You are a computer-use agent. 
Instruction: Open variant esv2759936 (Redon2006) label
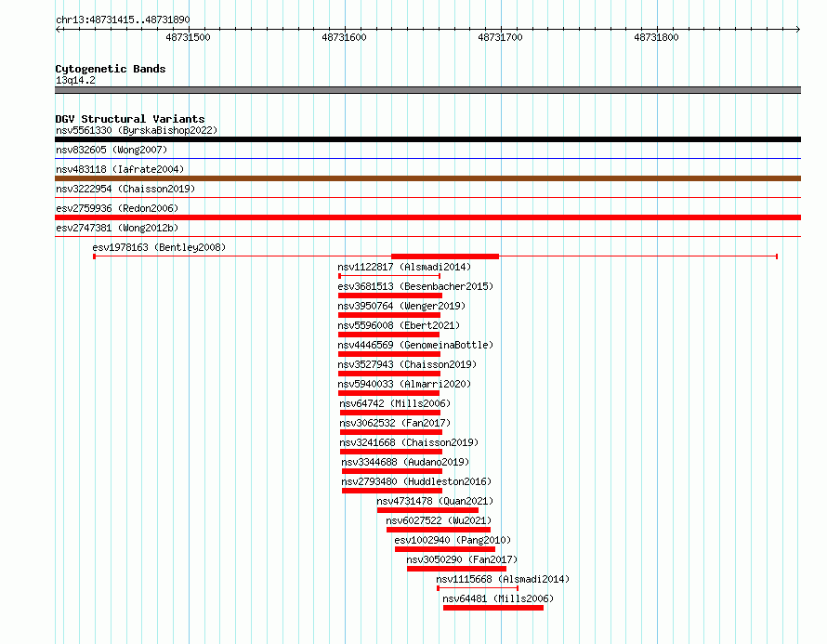[x=117, y=208]
